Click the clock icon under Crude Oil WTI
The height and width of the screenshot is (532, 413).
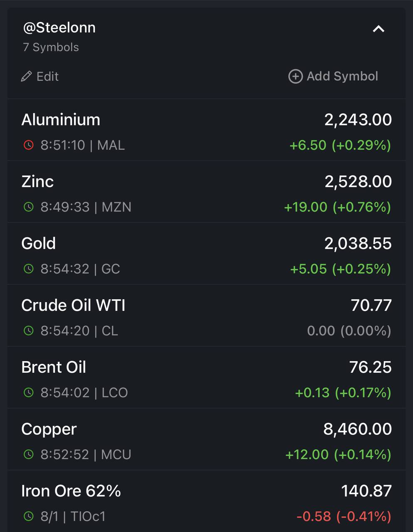click(28, 331)
